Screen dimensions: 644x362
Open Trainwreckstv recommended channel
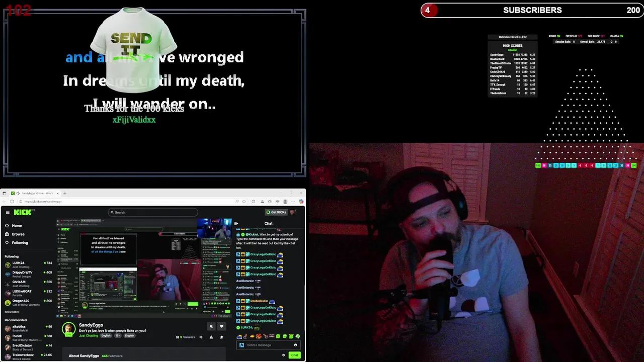pos(28,356)
